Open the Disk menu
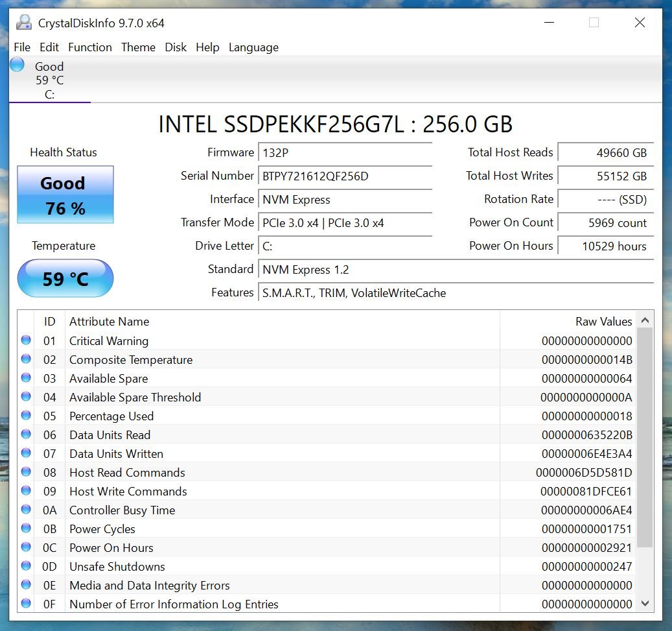672x631 pixels. (176, 47)
